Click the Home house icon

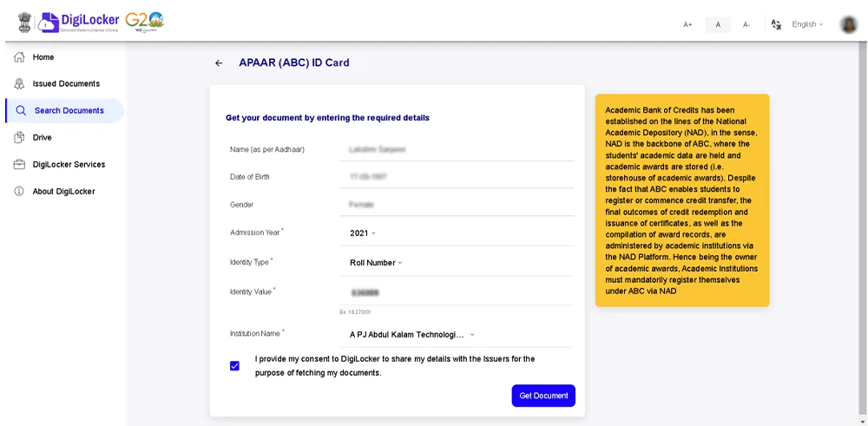tap(19, 57)
